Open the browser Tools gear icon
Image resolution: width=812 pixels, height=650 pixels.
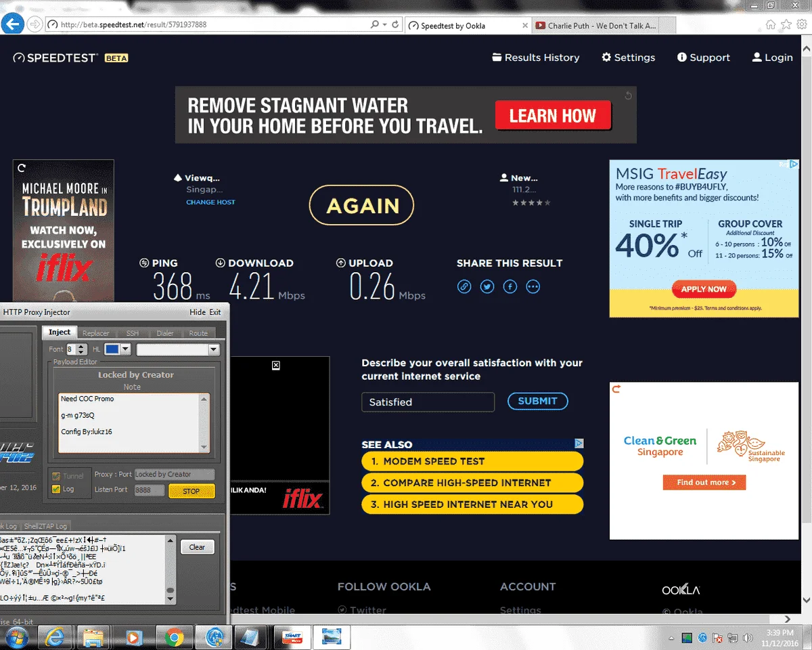pos(800,24)
